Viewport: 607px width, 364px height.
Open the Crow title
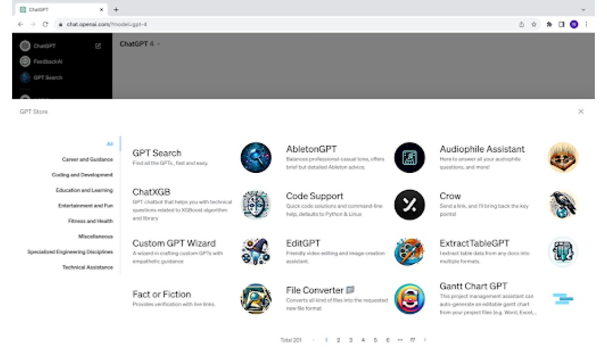450,196
